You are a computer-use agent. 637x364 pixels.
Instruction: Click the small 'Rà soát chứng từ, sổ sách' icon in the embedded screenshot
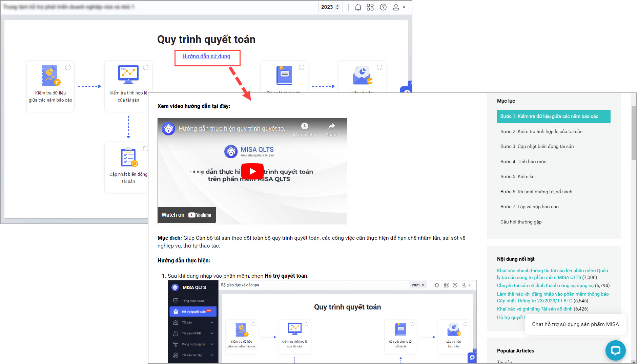(x=400, y=330)
